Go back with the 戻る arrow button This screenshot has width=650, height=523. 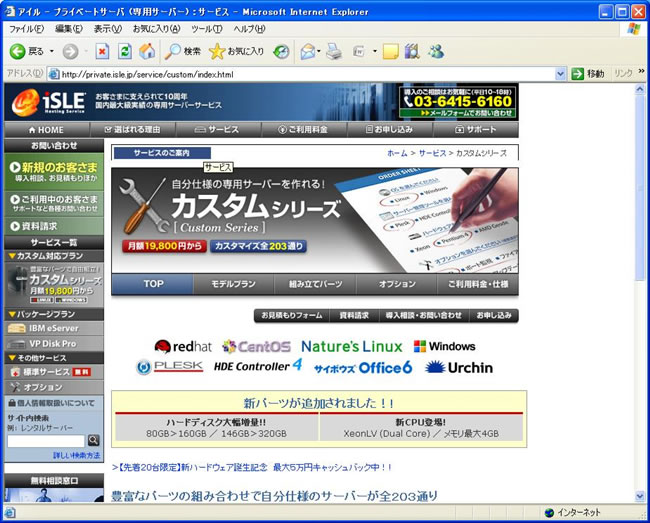click(26, 51)
